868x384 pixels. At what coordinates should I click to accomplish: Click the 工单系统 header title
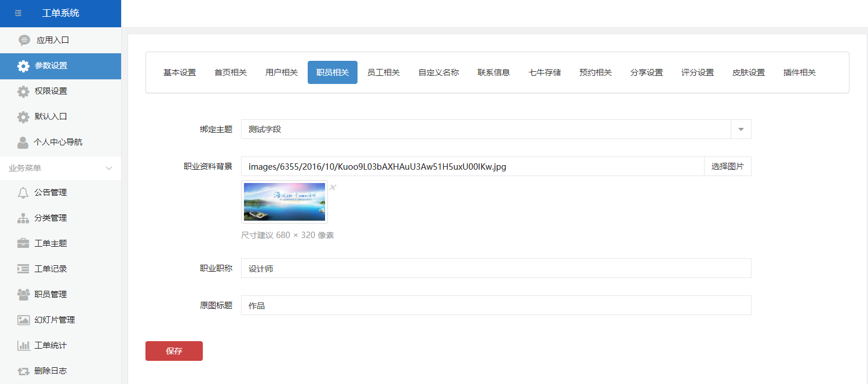[61, 13]
